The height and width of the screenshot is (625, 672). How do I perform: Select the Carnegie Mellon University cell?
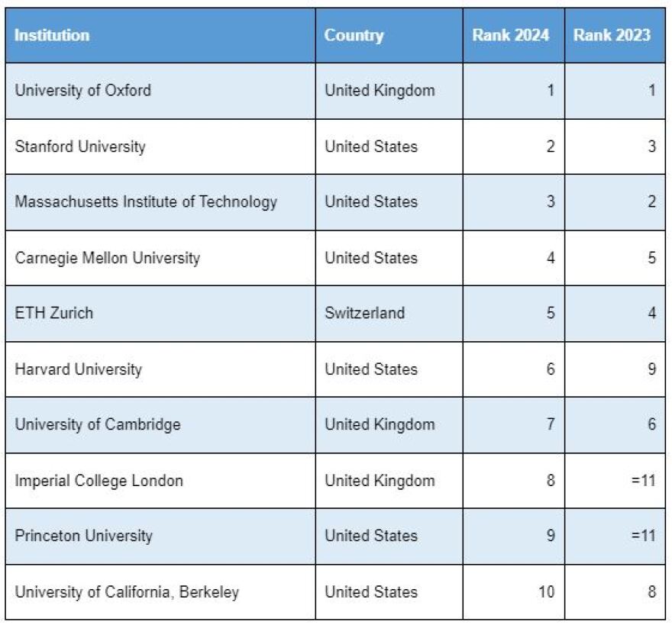107,258
